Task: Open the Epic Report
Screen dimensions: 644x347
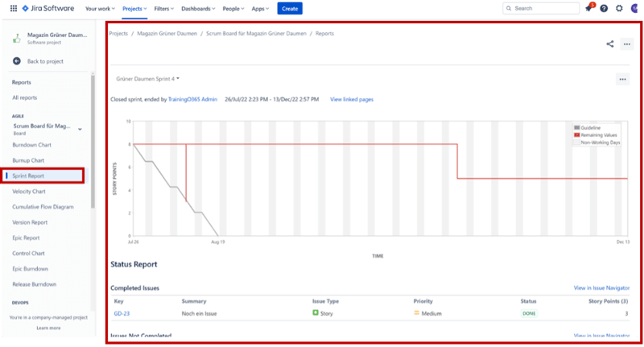Action: [26, 238]
